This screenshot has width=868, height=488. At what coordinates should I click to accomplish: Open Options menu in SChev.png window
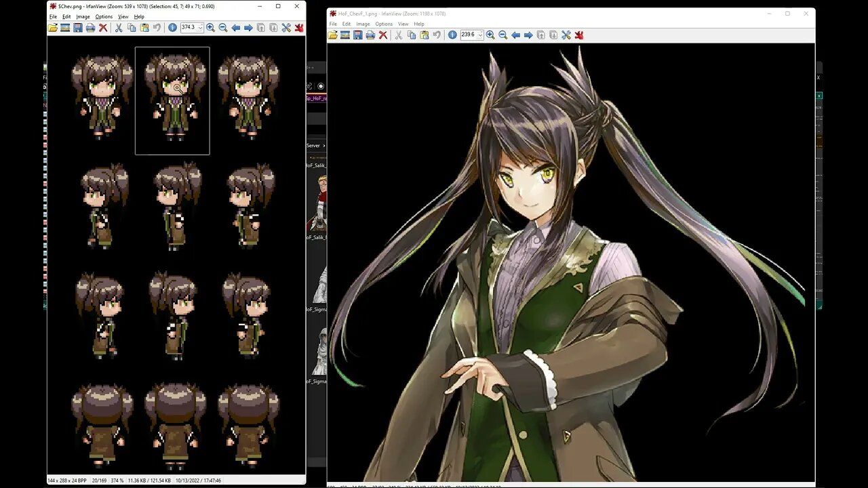104,16
